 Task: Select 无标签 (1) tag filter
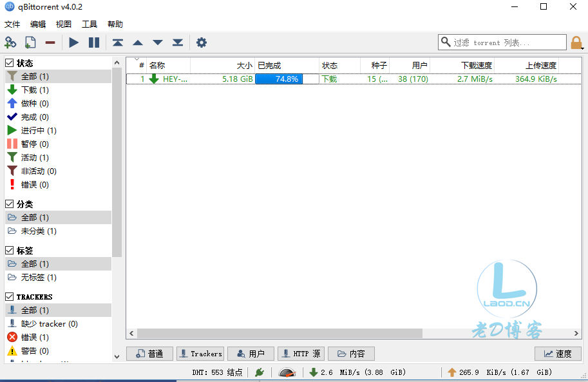(59, 277)
